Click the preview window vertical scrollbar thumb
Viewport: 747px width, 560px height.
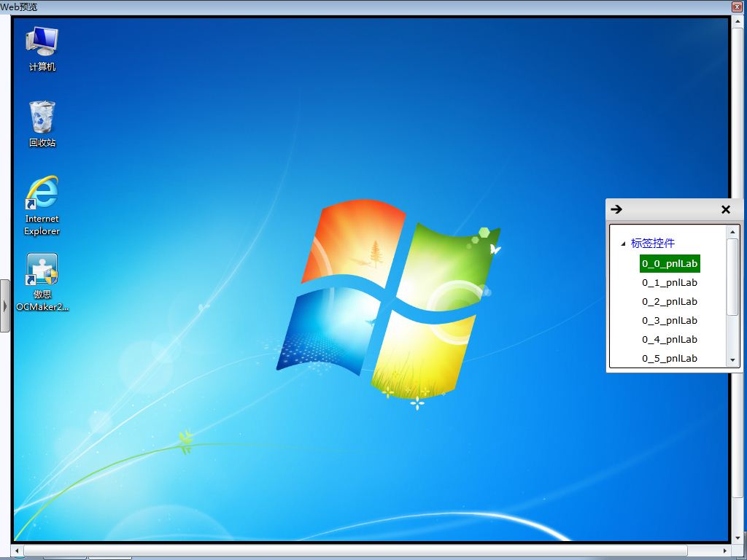pos(737,264)
